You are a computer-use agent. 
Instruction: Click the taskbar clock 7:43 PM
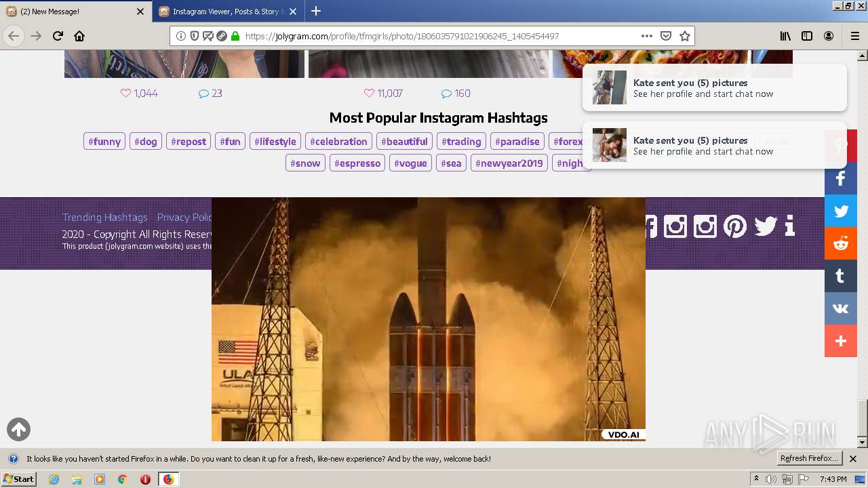point(833,479)
